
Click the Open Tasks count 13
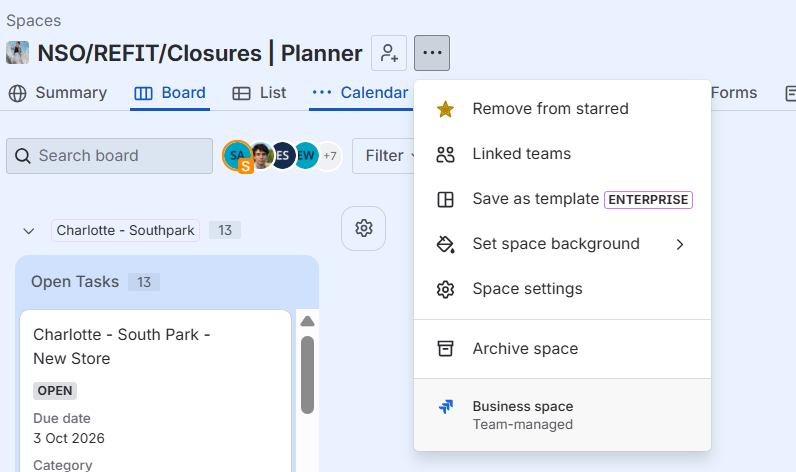coord(144,282)
